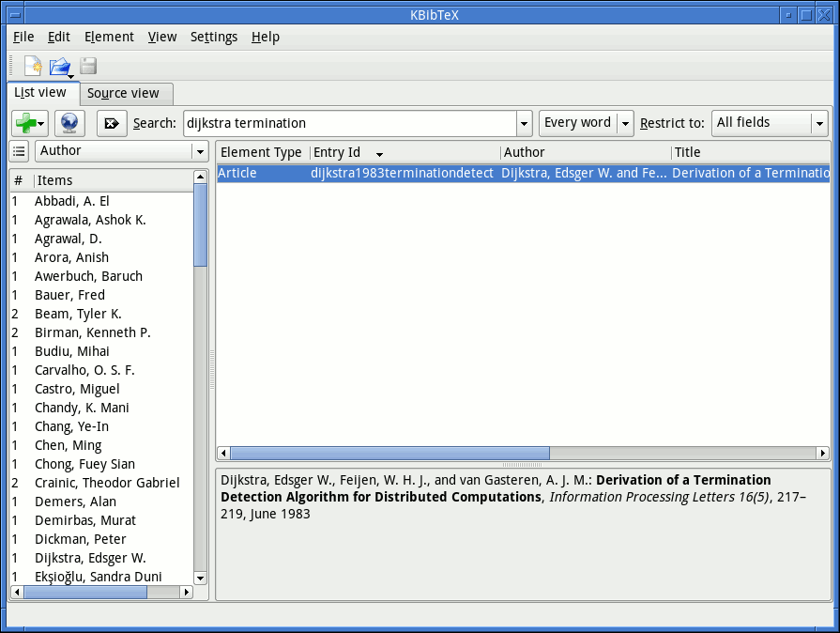Open the Settings menu
The width and height of the screenshot is (840, 633).
[214, 37]
